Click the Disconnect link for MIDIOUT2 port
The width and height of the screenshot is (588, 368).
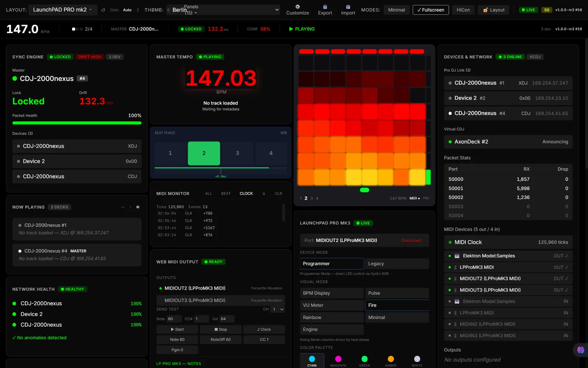(x=411, y=240)
